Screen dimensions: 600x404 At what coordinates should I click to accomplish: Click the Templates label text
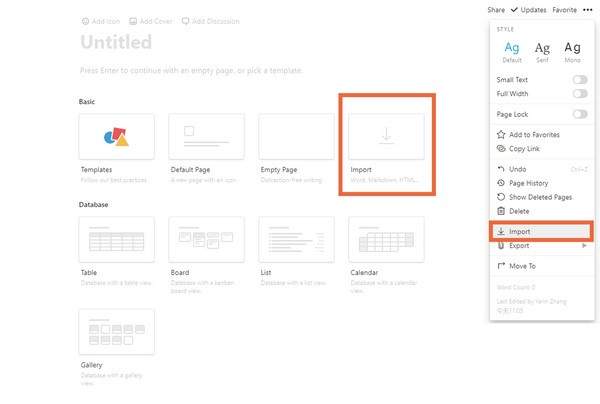coord(96,169)
